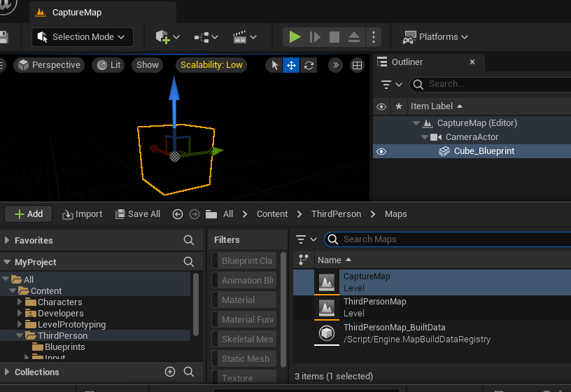Viewport: 571px width, 392px height.
Task: Click the Eject from player button
Action: coord(354,37)
